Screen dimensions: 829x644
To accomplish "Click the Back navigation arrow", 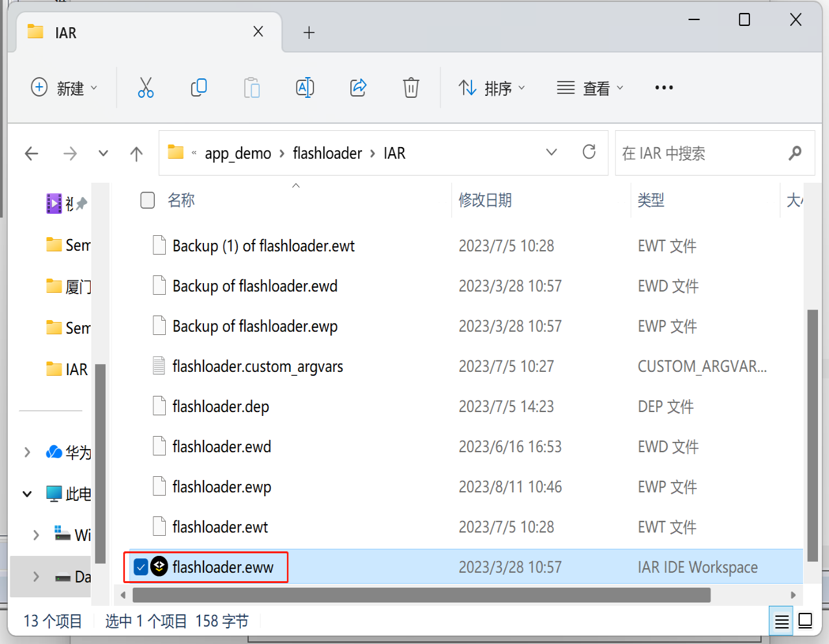I will tap(31, 153).
